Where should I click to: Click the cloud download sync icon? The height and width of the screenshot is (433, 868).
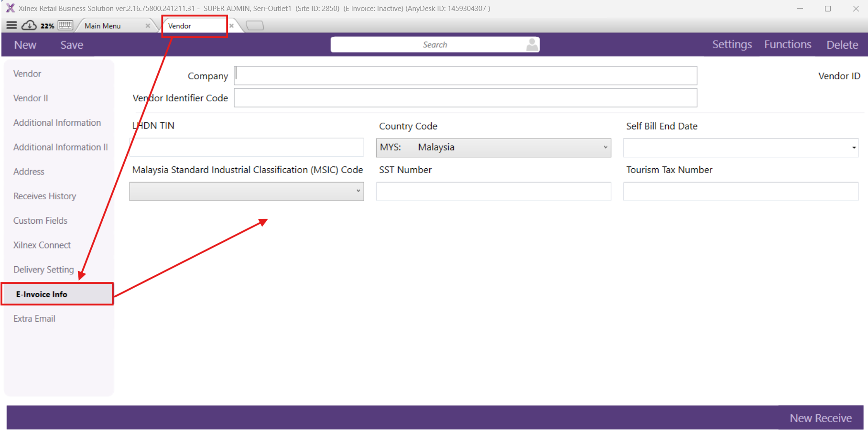[29, 25]
